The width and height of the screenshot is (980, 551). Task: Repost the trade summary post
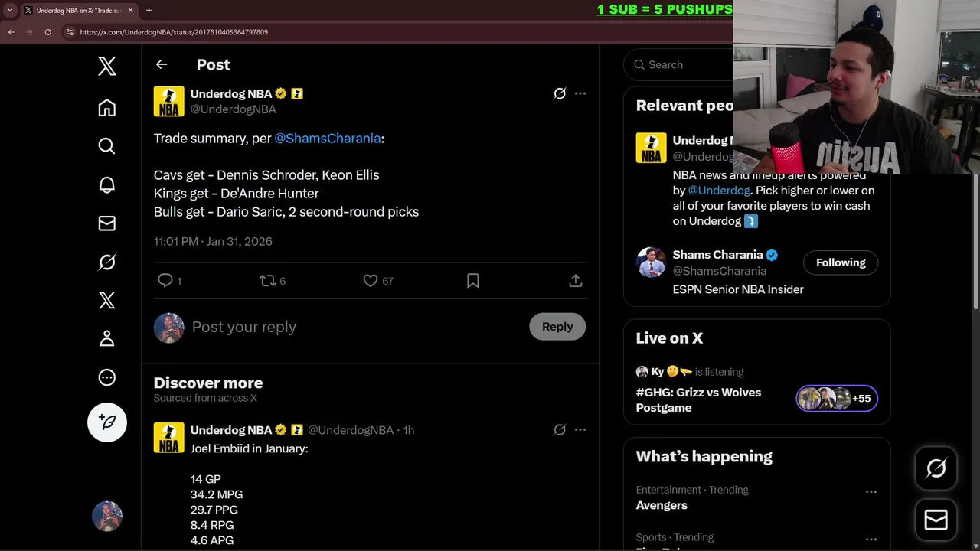tap(273, 281)
